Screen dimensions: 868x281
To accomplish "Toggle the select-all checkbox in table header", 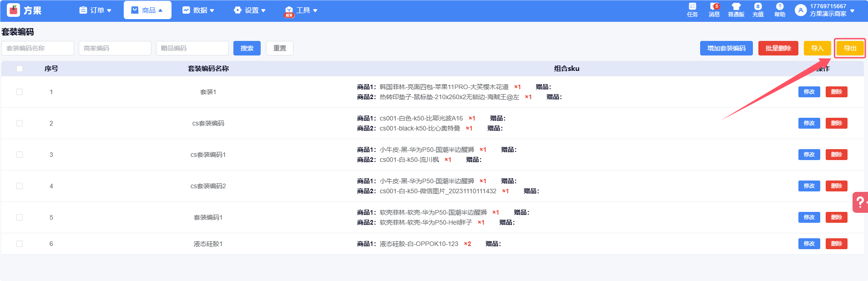I will [20, 69].
